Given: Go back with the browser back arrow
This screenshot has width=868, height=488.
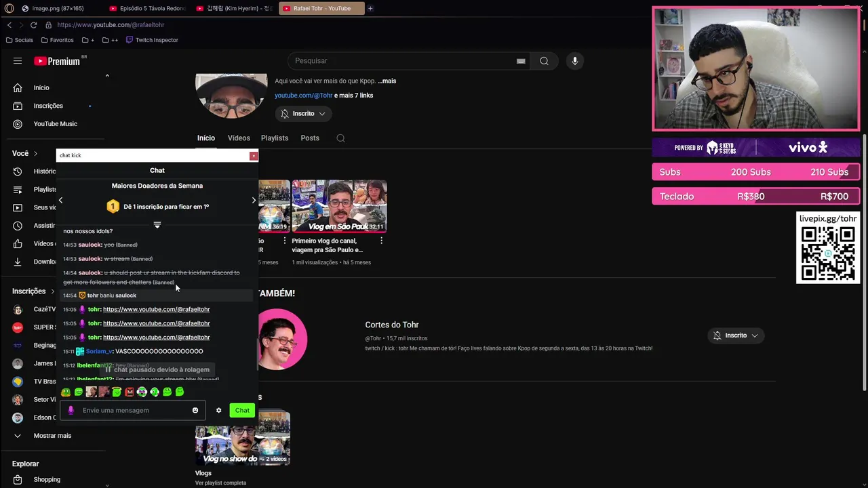Looking at the screenshot, I should click(9, 25).
